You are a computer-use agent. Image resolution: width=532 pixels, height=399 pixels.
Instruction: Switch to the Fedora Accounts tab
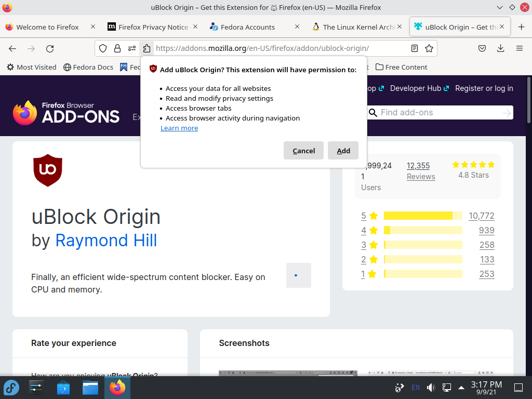[x=248, y=27]
